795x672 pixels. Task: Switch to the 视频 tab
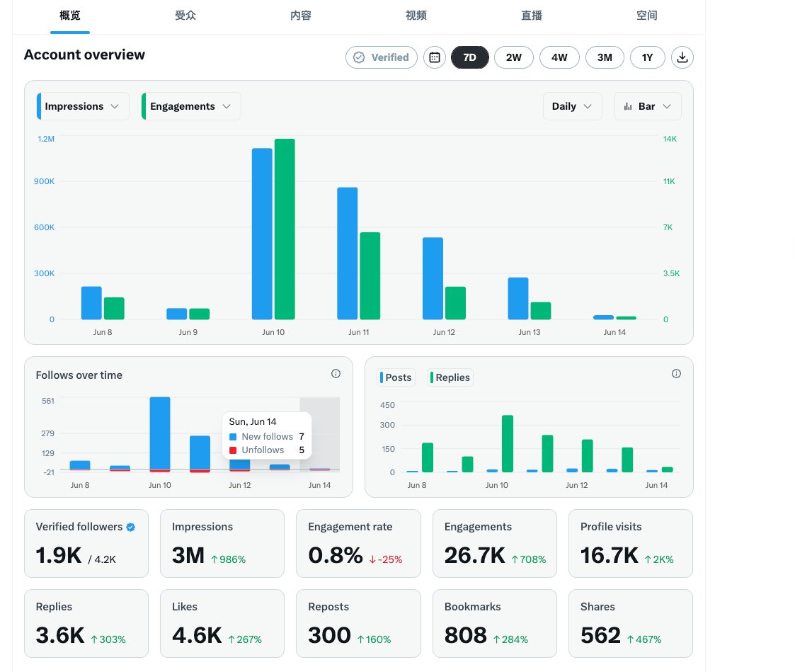pyautogui.click(x=416, y=16)
